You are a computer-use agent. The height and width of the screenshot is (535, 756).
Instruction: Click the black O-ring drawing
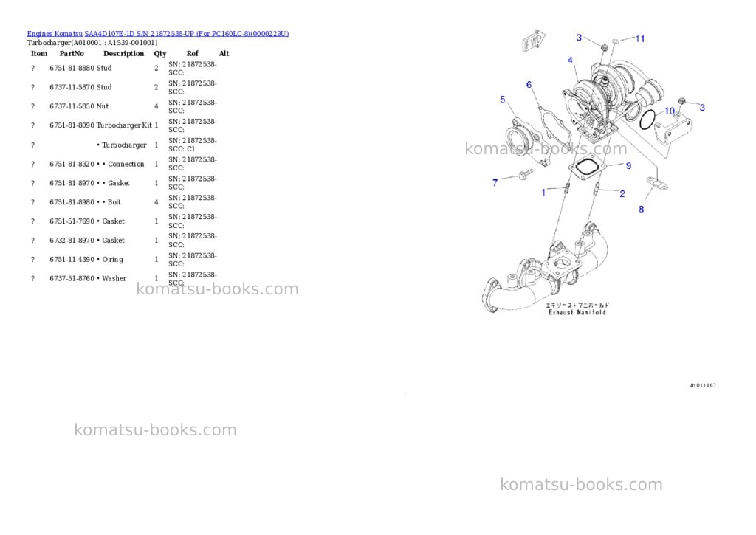[647, 120]
